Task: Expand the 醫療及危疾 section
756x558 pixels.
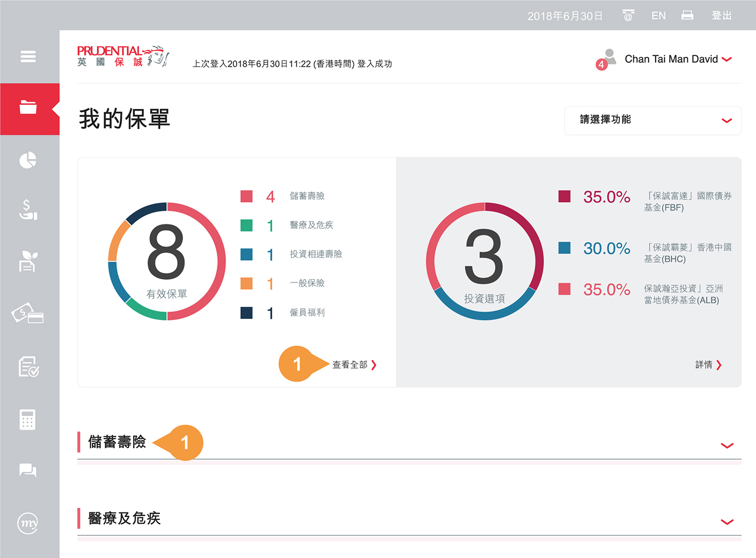Action: (x=727, y=522)
